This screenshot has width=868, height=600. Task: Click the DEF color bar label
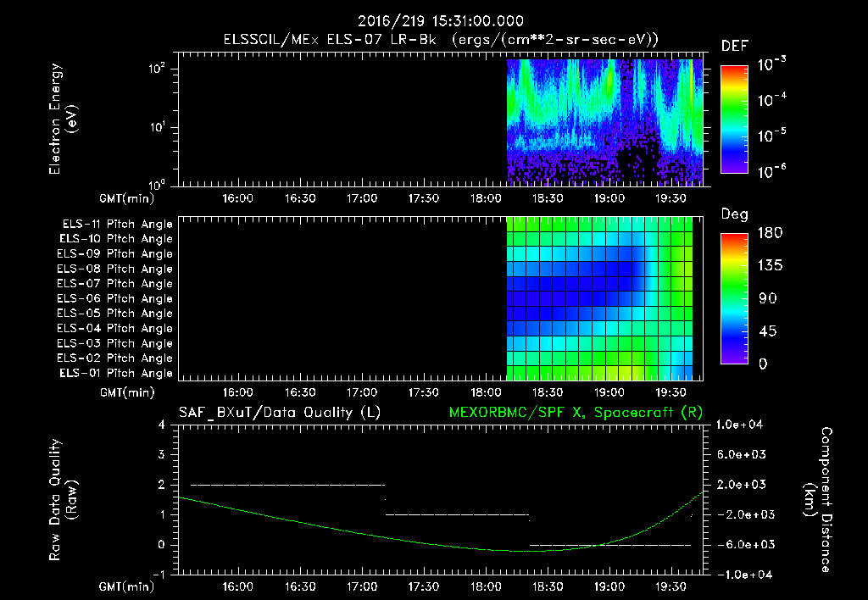coord(735,46)
